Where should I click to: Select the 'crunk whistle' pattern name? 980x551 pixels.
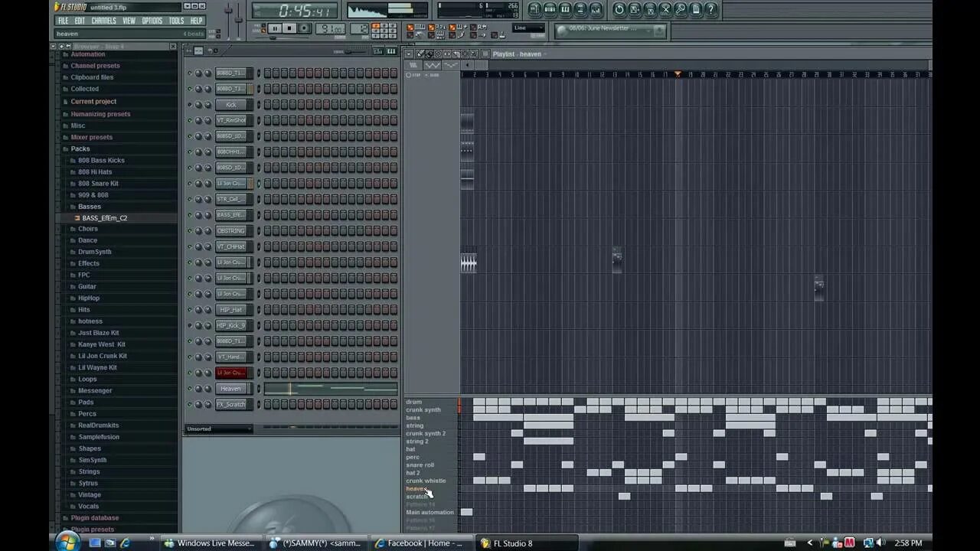click(426, 481)
